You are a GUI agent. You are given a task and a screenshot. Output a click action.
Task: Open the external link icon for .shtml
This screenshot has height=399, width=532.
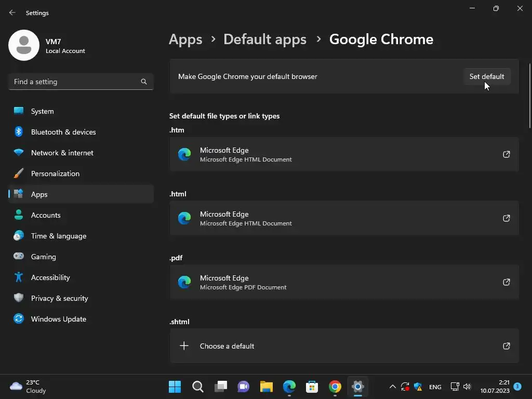coord(506,345)
